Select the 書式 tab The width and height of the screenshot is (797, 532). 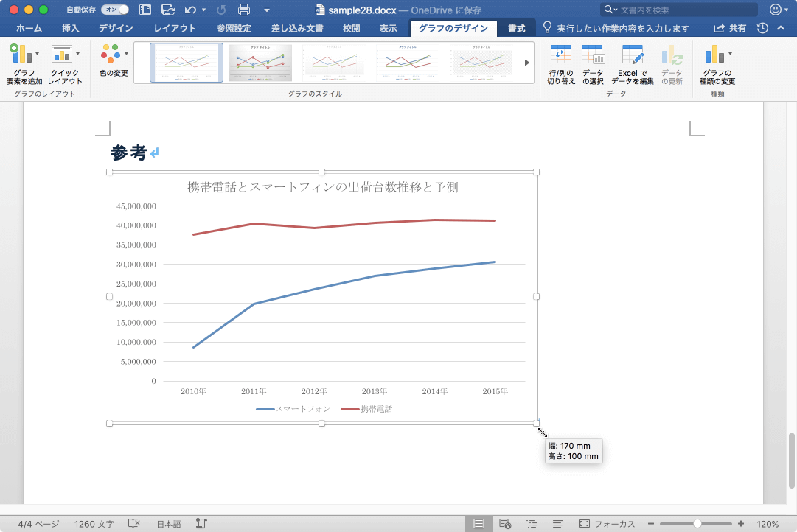pyautogui.click(x=516, y=29)
